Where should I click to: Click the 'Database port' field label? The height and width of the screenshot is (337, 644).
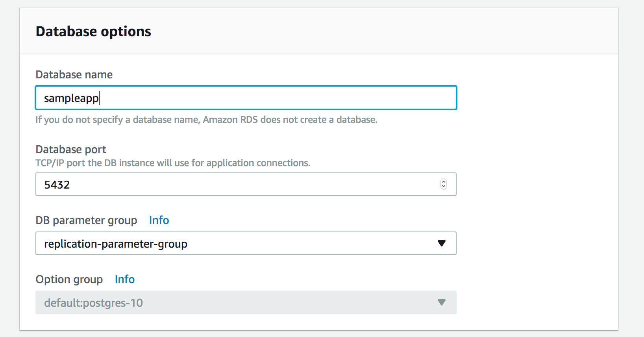pyautogui.click(x=71, y=150)
